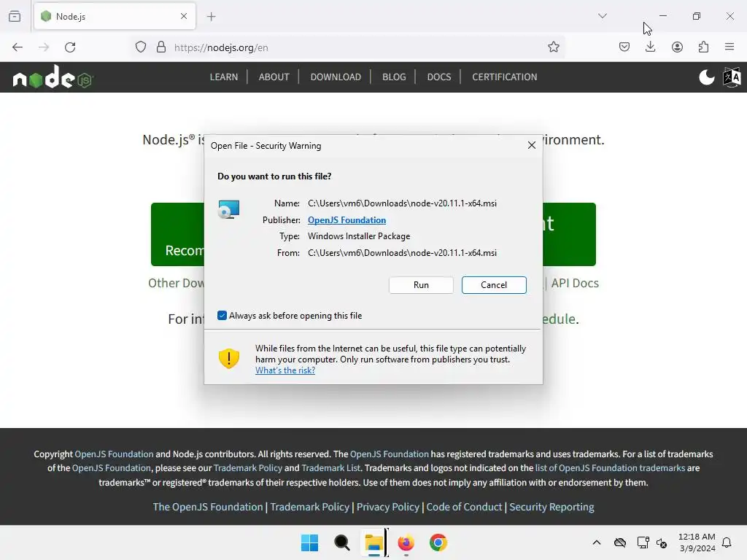Open the language translation icon

(732, 77)
